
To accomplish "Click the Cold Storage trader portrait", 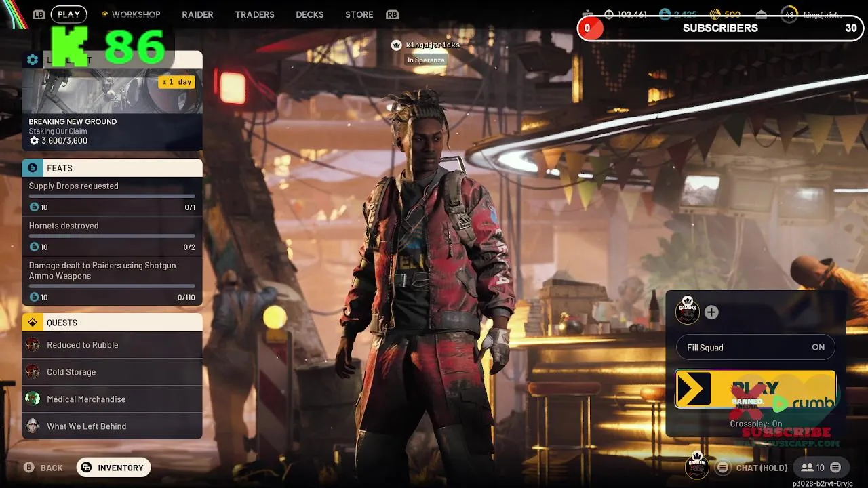I will (33, 372).
